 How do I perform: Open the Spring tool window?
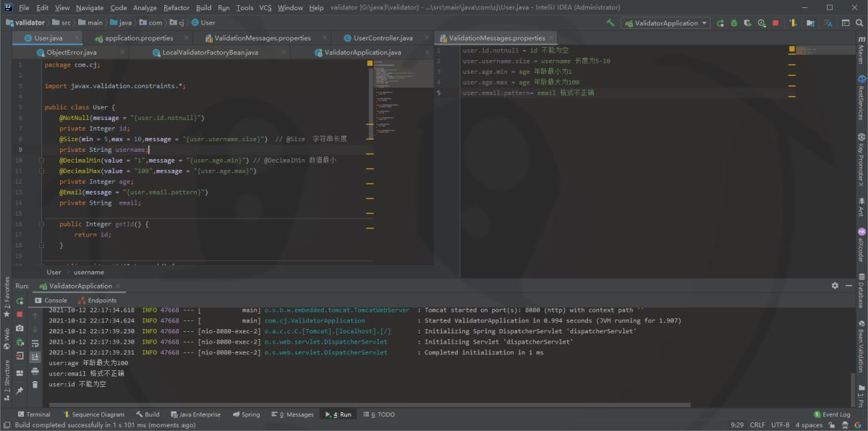246,414
